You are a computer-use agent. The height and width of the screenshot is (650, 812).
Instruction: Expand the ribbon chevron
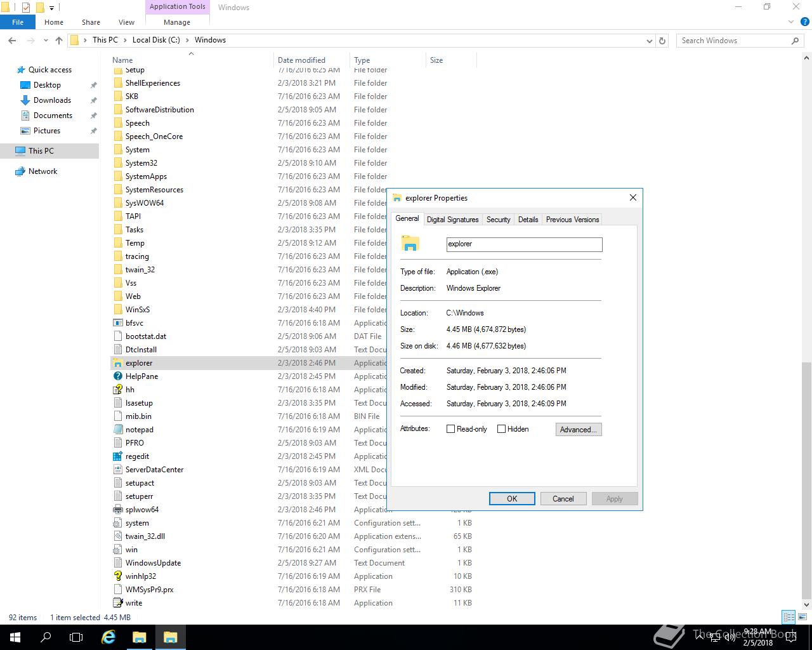[x=791, y=22]
